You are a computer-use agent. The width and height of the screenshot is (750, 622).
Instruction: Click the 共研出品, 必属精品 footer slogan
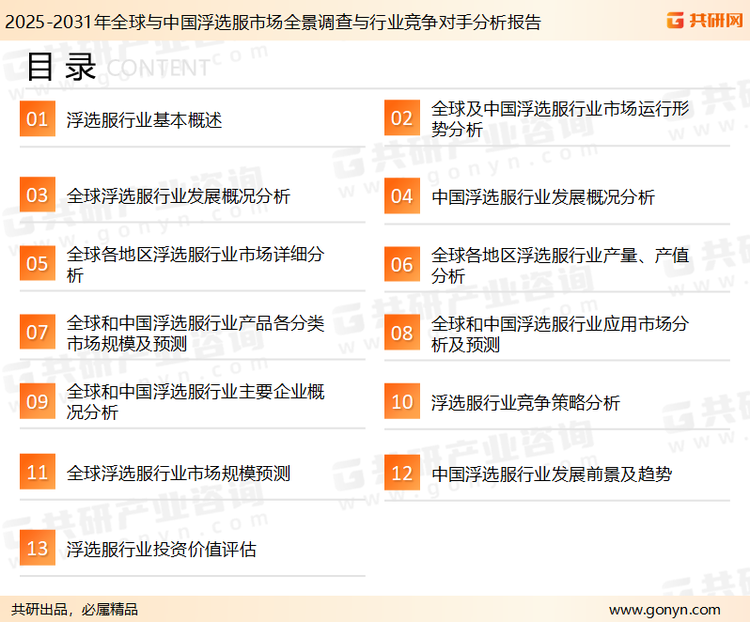point(75,609)
